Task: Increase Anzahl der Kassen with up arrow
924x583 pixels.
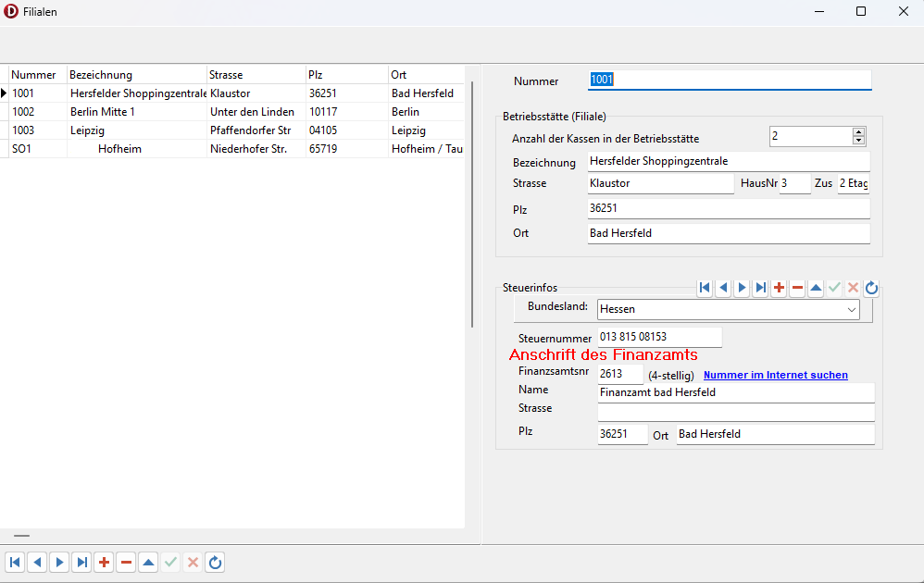Action: click(x=858, y=132)
